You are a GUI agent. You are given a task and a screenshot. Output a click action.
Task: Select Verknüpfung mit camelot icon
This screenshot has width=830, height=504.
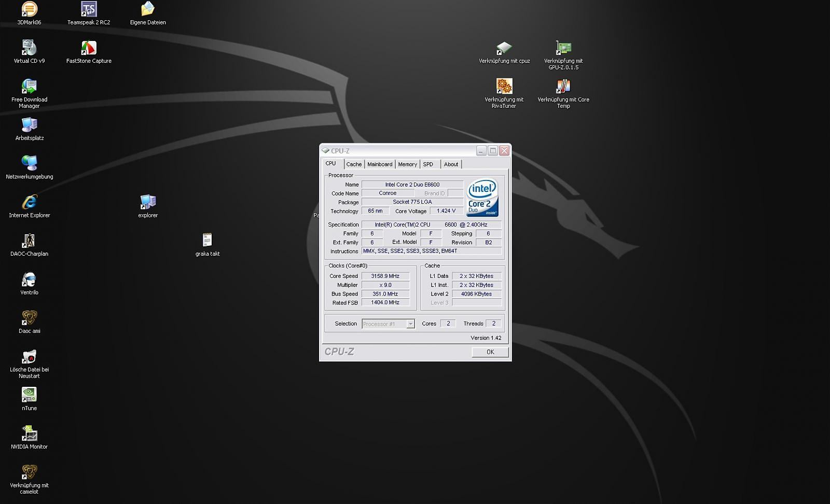pos(29,472)
